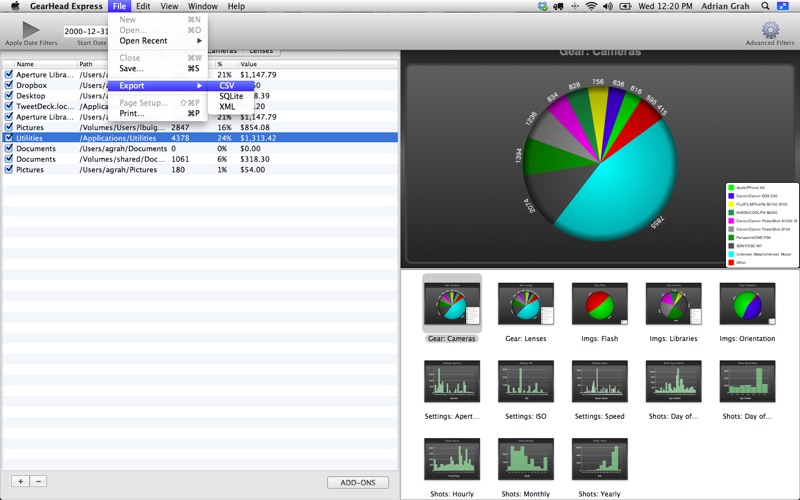Click the ADD-ONS button
800x500 pixels.
pyautogui.click(x=358, y=482)
